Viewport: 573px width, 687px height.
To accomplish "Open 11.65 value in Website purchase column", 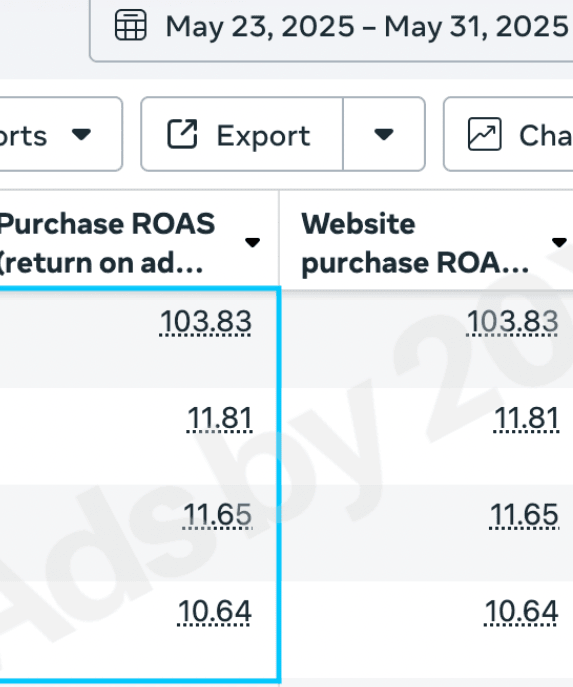I will (x=524, y=515).
